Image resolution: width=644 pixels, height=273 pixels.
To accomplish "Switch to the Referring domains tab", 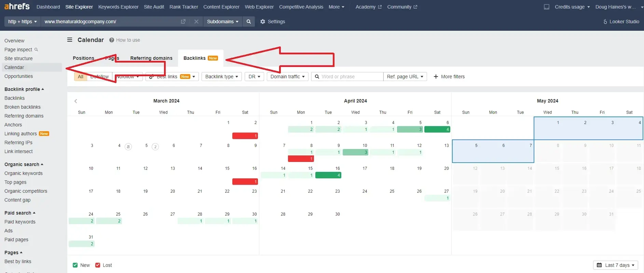I will (x=151, y=58).
